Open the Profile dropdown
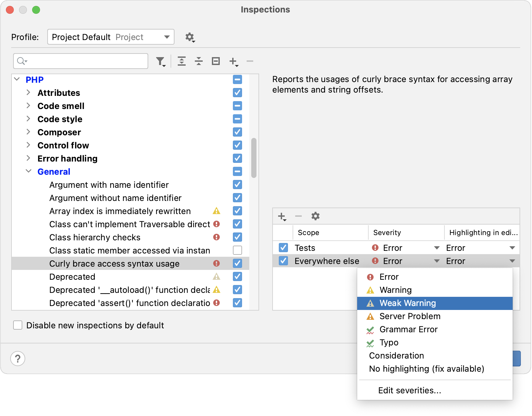 (111, 37)
